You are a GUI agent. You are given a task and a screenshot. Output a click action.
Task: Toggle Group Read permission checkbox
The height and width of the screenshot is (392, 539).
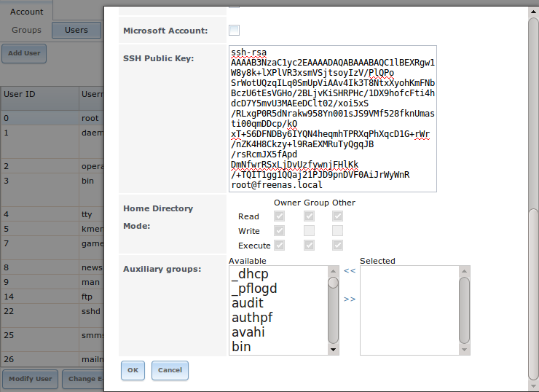(309, 216)
